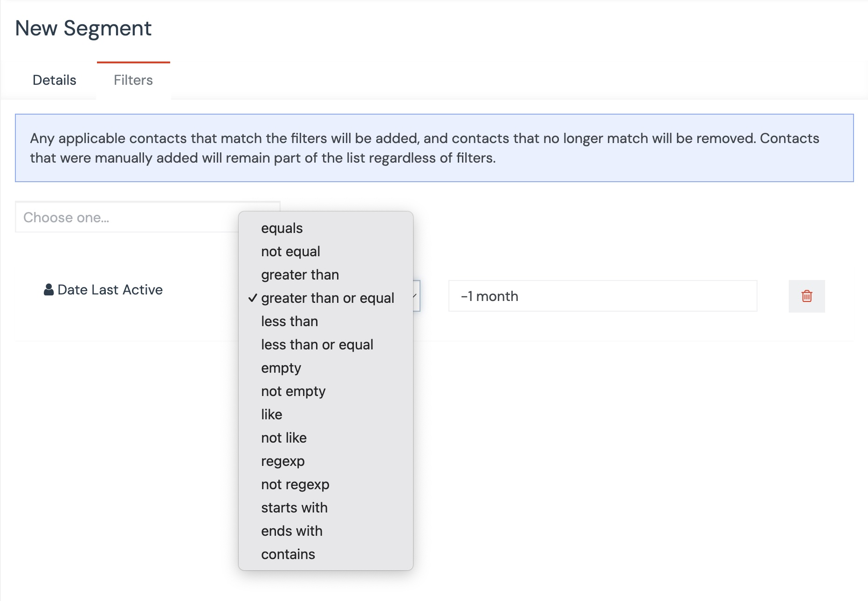Select 'equals' operator option
This screenshot has height=601, width=868.
[x=282, y=228]
